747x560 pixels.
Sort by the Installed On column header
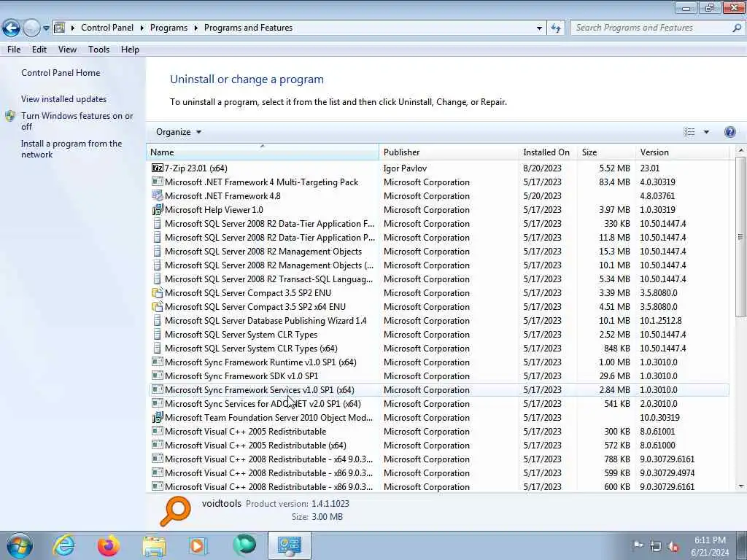[x=548, y=152]
